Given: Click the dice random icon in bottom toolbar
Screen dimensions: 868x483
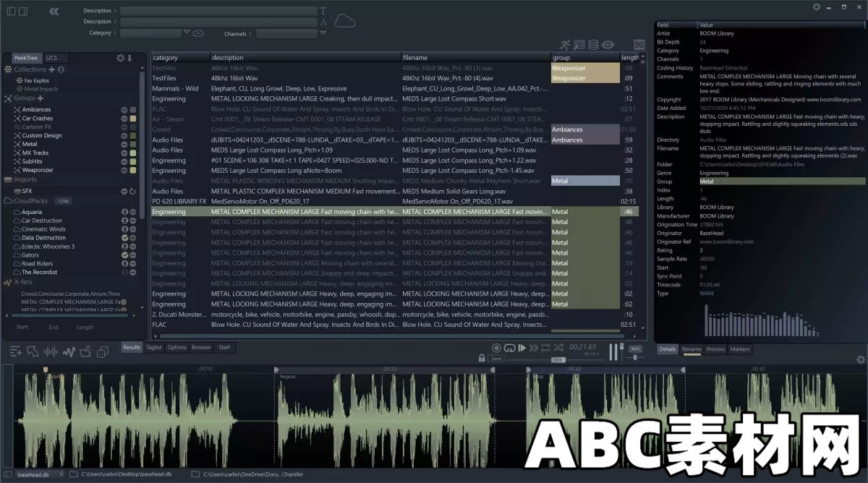Looking at the screenshot, I should 103,351.
